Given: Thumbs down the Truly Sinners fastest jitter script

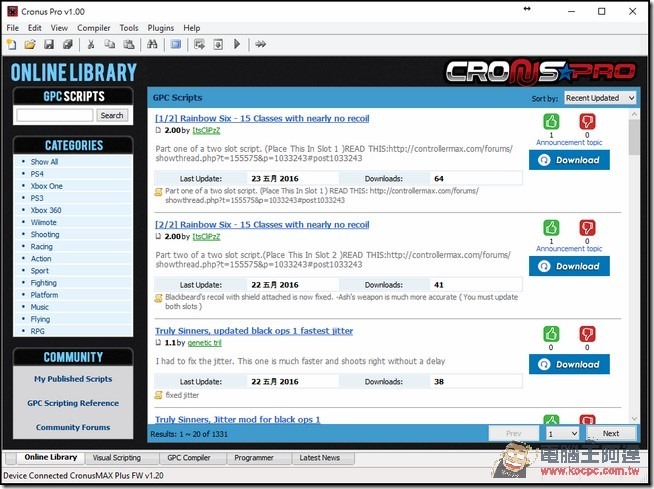Looking at the screenshot, I should (587, 334).
